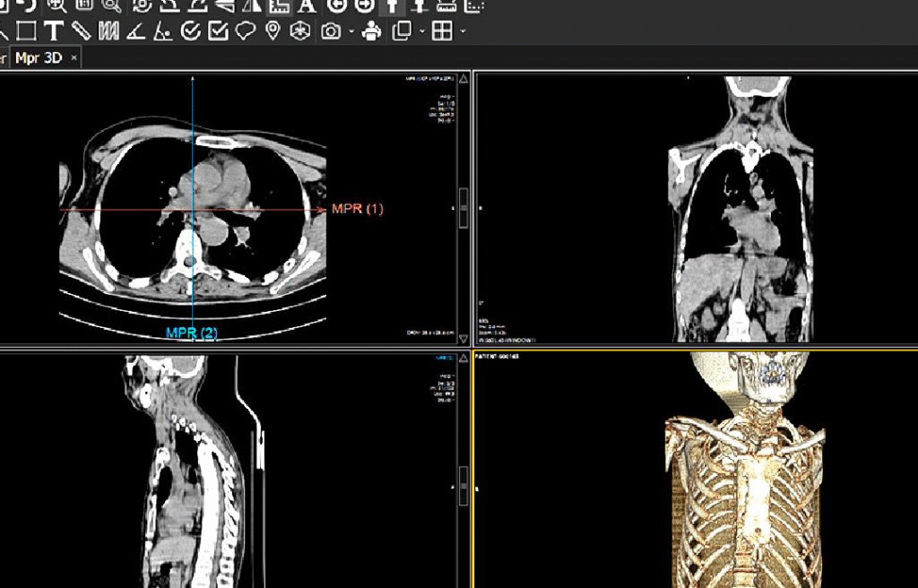The width and height of the screenshot is (918, 588).
Task: Select the diagonal ruler distance tool
Action: tap(81, 31)
